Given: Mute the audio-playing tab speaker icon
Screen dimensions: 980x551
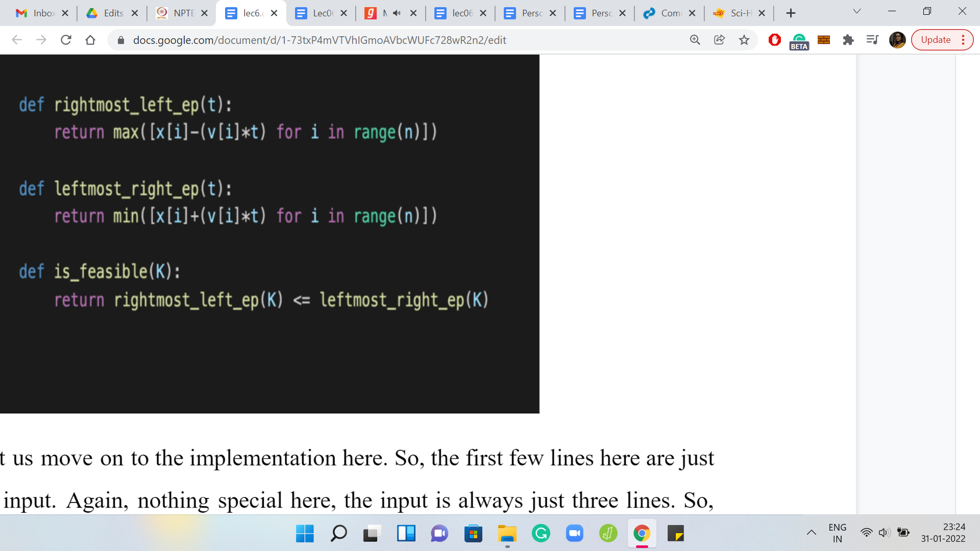Looking at the screenshot, I should point(397,13).
